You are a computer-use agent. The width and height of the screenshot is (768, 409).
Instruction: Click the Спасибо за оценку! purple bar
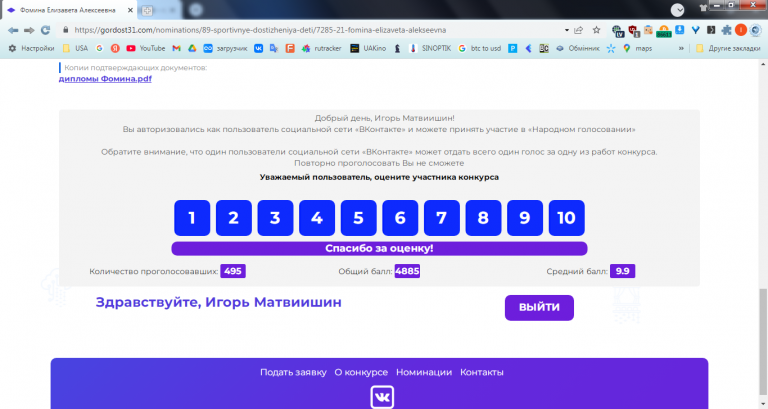(x=379, y=248)
